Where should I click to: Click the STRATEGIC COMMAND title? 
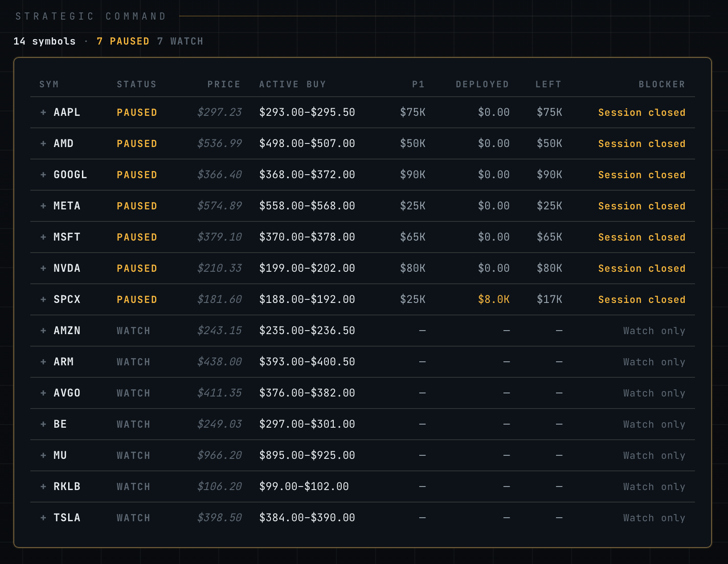[91, 16]
